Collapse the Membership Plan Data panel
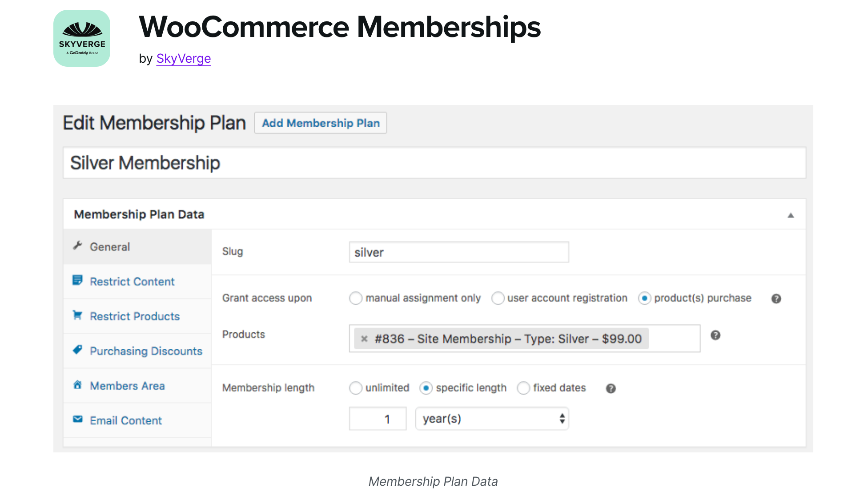This screenshot has width=868, height=492. tap(791, 215)
